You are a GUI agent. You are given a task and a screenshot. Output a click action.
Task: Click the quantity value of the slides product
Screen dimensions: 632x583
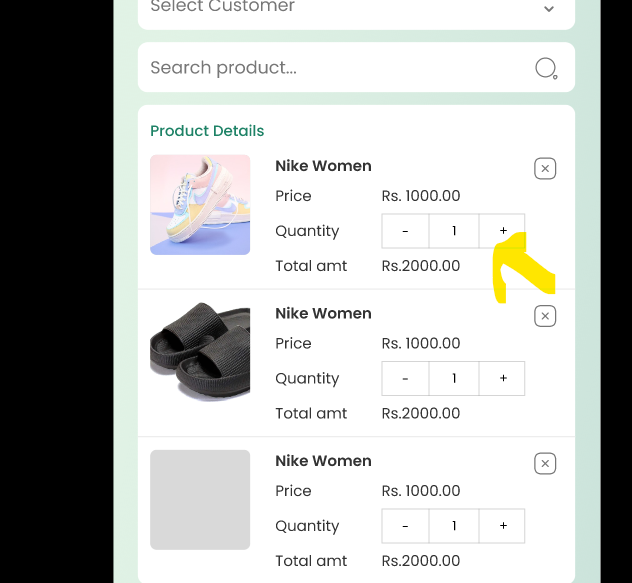tap(454, 378)
